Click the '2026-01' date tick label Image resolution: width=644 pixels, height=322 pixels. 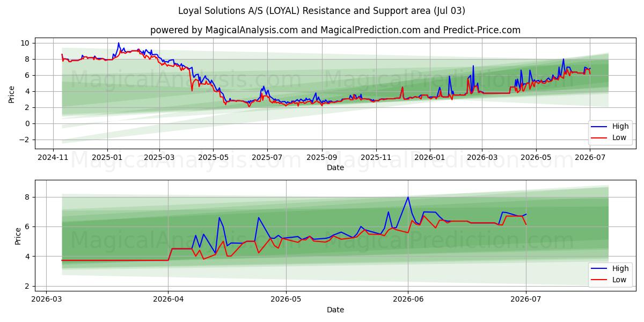(x=430, y=157)
